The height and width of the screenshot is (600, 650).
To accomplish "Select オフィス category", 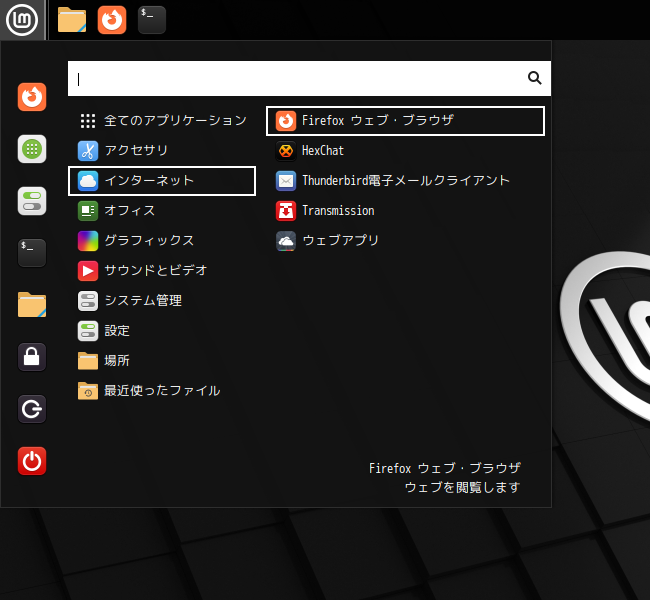I will [162, 211].
